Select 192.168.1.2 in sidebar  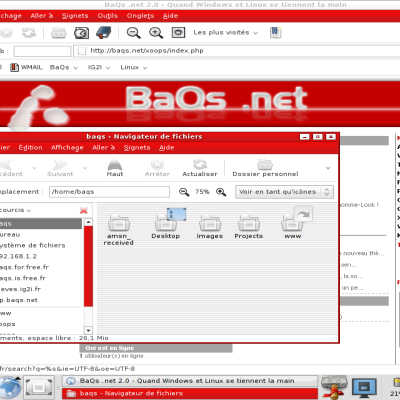[18, 256]
